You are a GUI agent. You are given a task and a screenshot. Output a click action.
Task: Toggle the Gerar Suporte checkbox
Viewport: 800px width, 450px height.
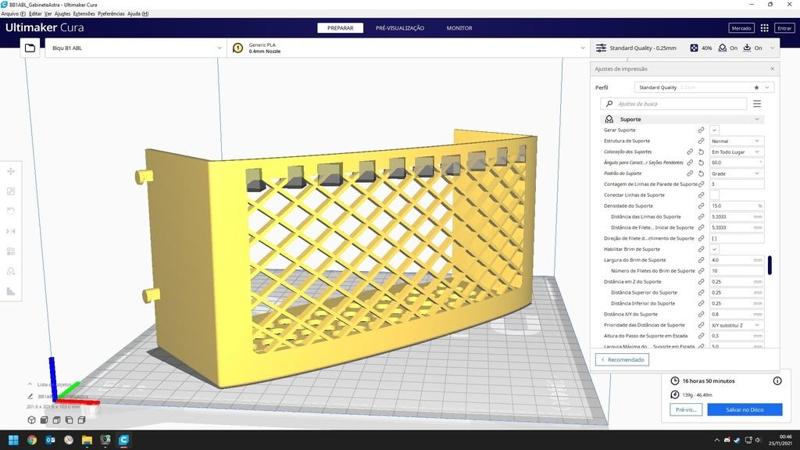pyautogui.click(x=714, y=130)
